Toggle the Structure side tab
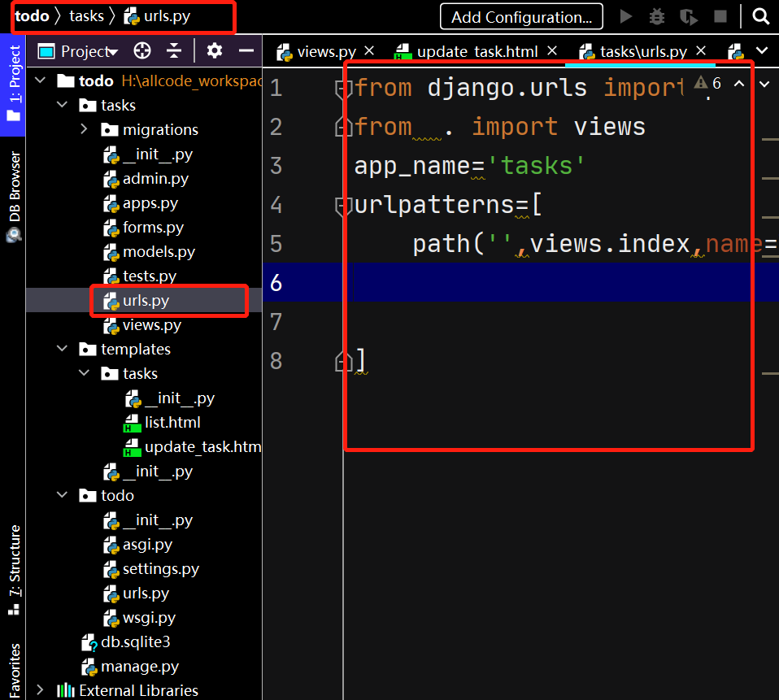The width and height of the screenshot is (779, 700). click(13, 569)
